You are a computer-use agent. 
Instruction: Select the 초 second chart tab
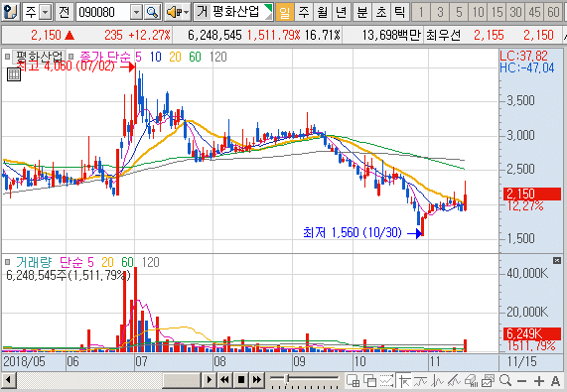(x=381, y=12)
